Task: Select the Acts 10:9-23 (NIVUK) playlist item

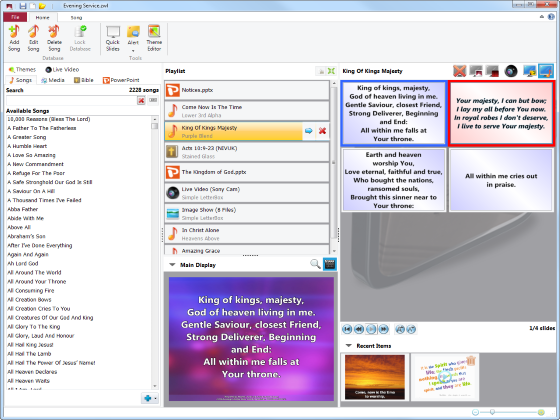Action: coord(247,152)
